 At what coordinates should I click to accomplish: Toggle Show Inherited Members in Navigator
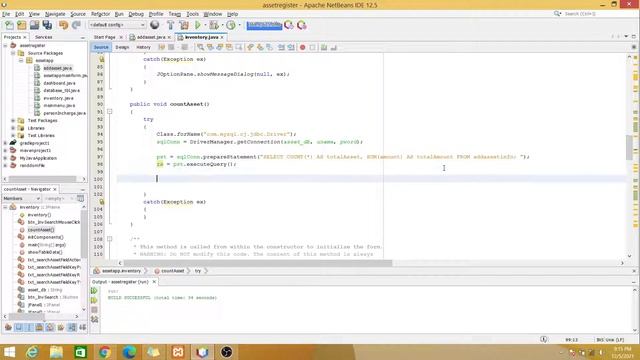[x=8, y=327]
